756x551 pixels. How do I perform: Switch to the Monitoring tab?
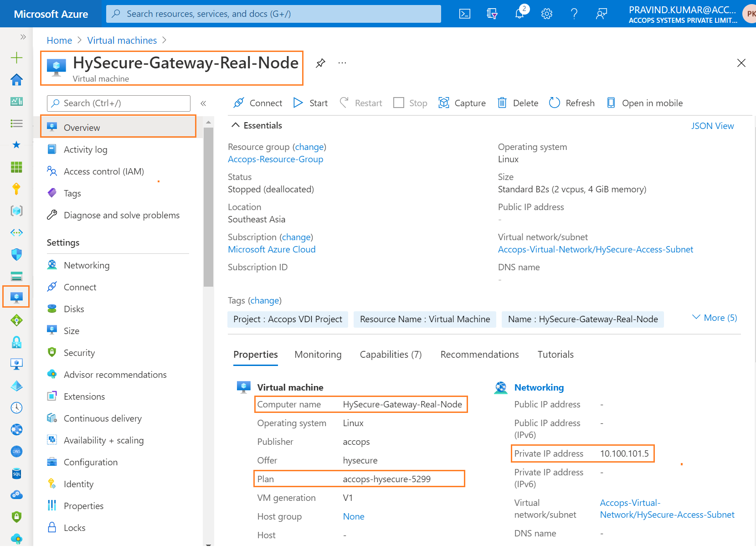coord(318,355)
